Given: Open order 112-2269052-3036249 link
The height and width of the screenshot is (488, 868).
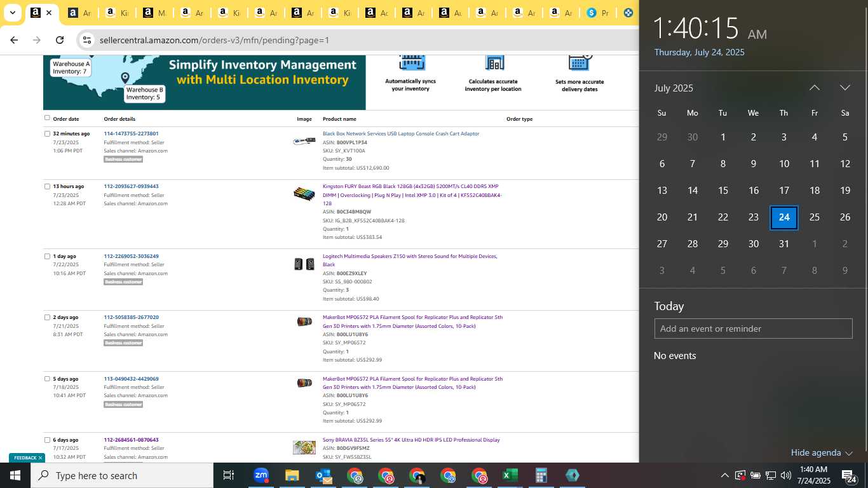Looking at the screenshot, I should coord(131,256).
